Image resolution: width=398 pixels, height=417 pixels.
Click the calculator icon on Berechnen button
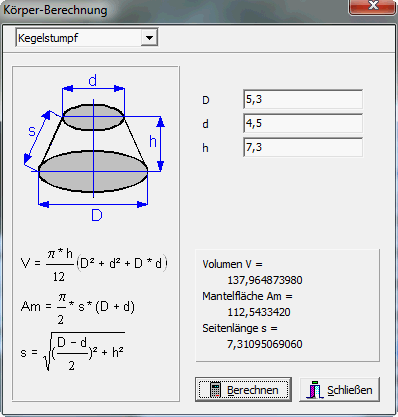216,390
